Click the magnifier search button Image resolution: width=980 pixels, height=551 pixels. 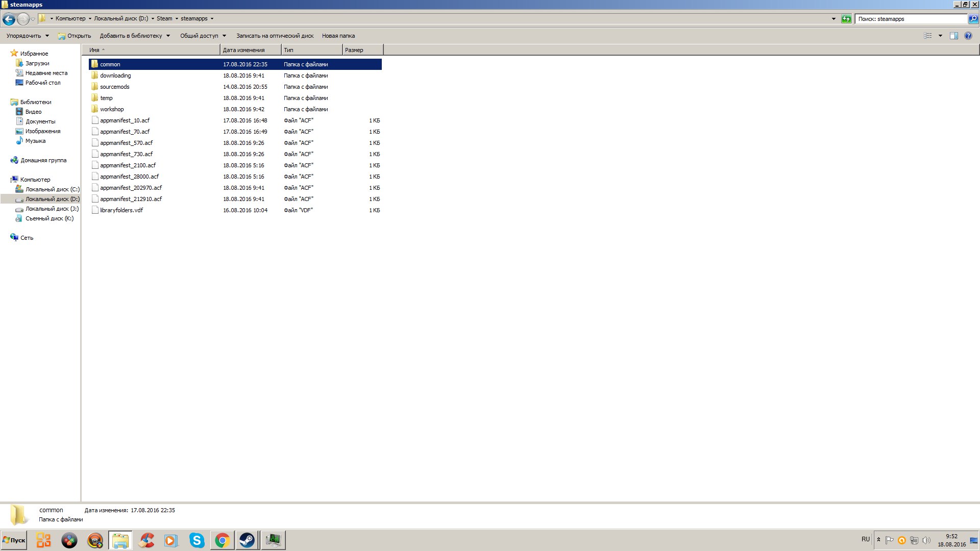(x=973, y=19)
